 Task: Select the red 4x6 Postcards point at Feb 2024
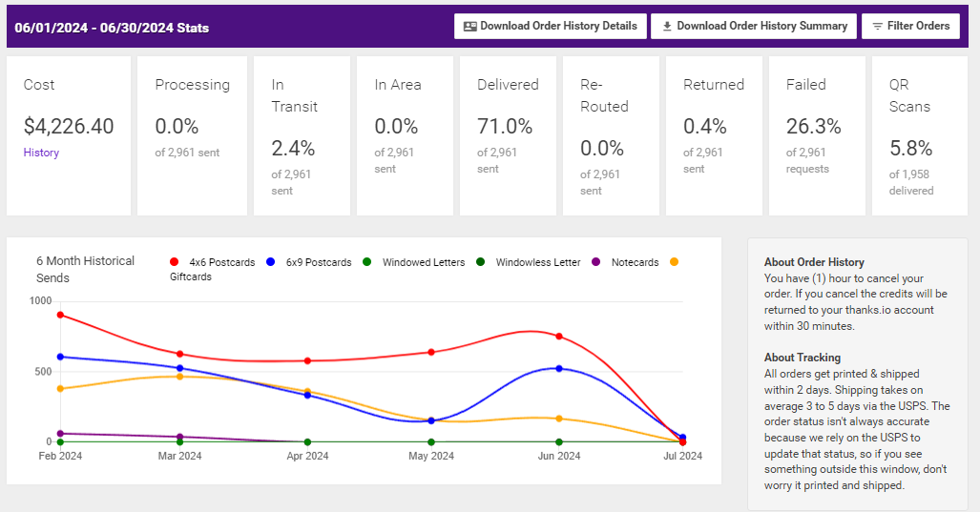[x=60, y=315]
